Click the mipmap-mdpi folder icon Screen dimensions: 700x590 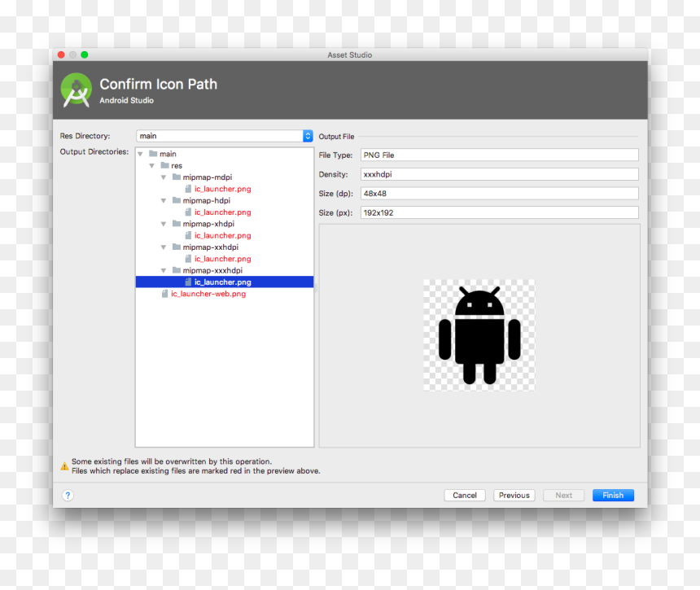point(177,177)
